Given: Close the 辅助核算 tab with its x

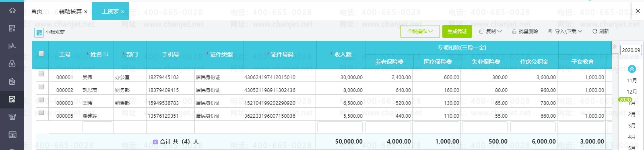Looking at the screenshot, I should click(x=86, y=12).
